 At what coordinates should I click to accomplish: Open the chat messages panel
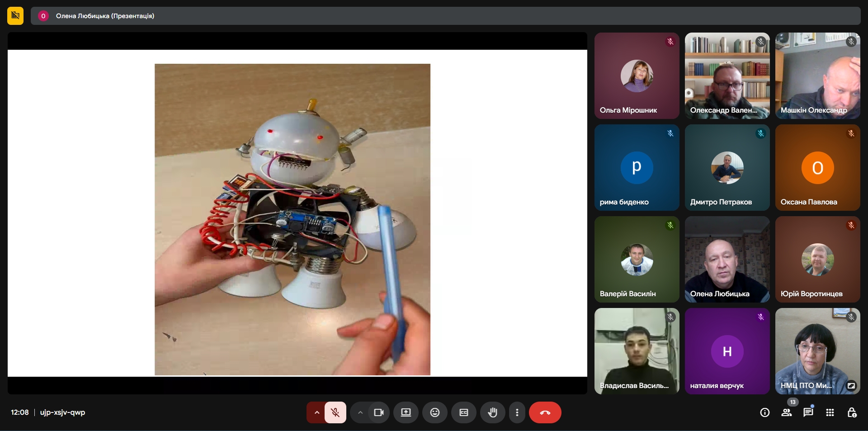(808, 412)
